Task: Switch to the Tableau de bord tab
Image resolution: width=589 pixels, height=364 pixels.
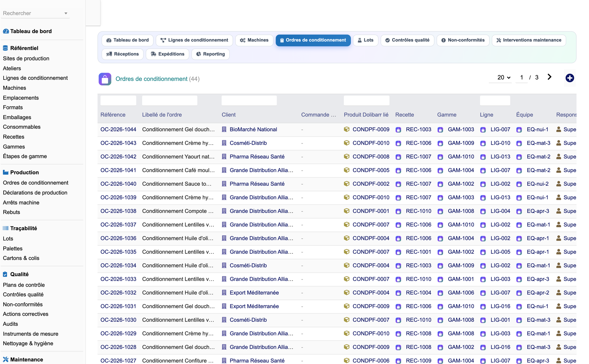Action: click(127, 40)
